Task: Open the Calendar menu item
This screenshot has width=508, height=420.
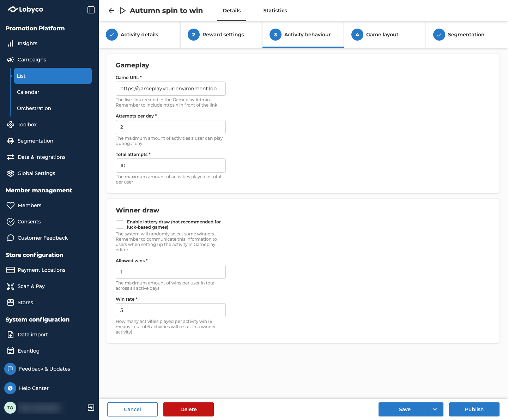Action: [53, 92]
